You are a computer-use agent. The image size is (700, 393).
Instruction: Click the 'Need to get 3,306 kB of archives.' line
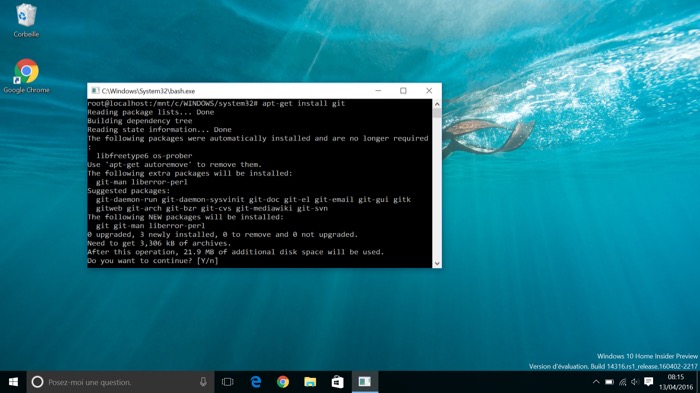159,243
